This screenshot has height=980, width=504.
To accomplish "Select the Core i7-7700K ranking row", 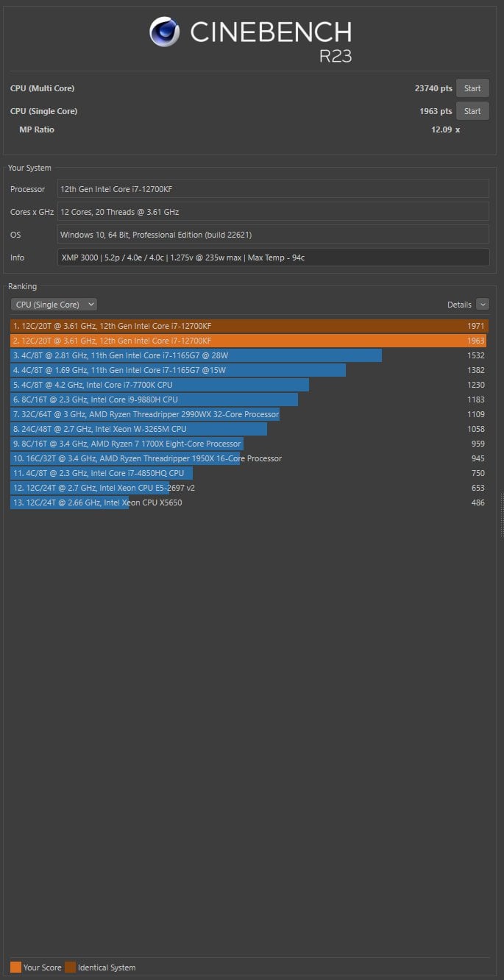I will [x=249, y=385].
